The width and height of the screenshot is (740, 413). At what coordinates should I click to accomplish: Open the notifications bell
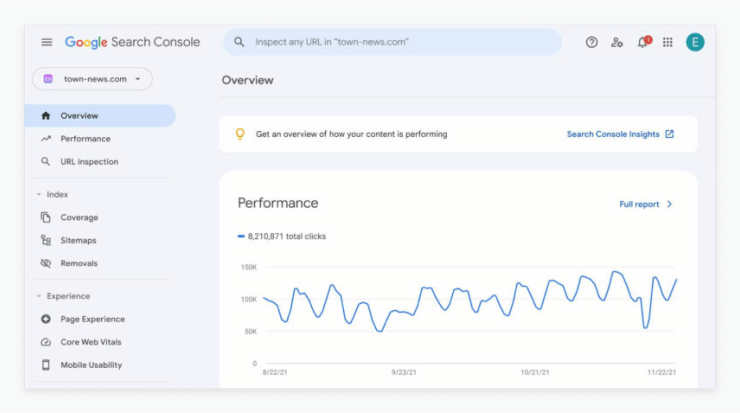[642, 42]
